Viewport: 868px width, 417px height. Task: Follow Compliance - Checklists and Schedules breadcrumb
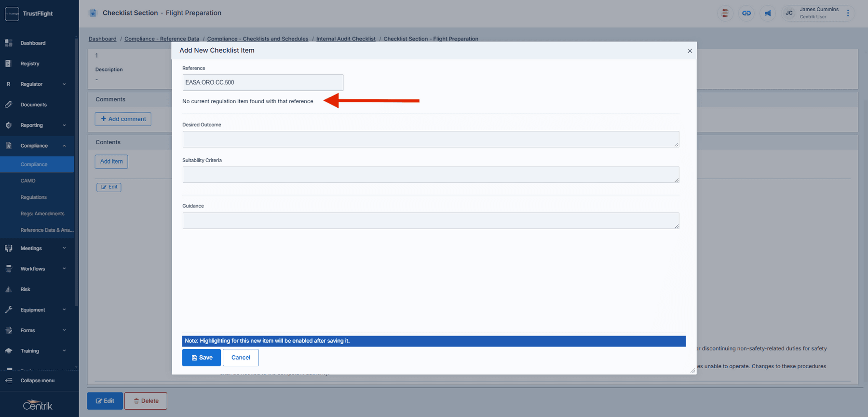click(x=258, y=39)
